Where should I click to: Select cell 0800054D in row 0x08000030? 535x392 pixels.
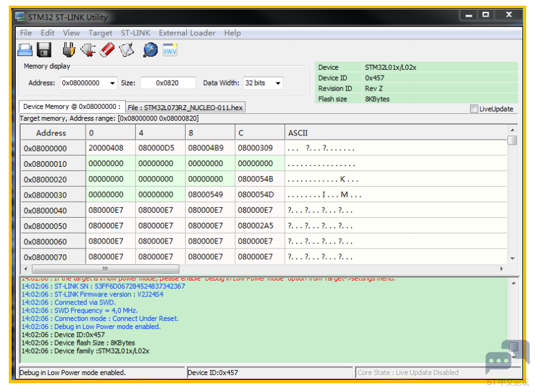[260, 195]
